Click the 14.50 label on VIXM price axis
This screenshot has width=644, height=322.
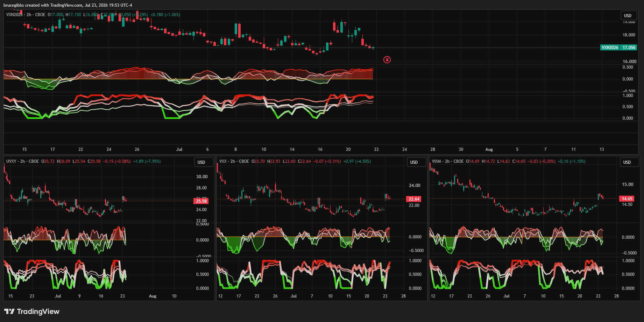628,204
